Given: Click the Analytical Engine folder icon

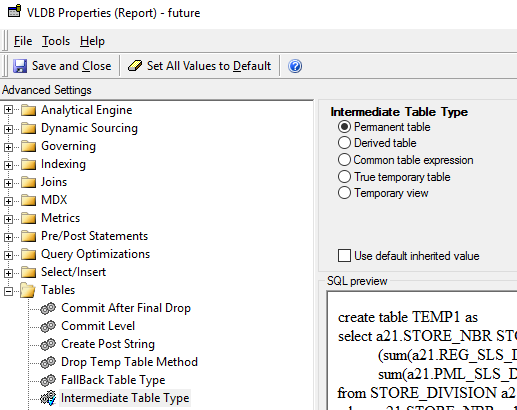Looking at the screenshot, I should 29,110.
